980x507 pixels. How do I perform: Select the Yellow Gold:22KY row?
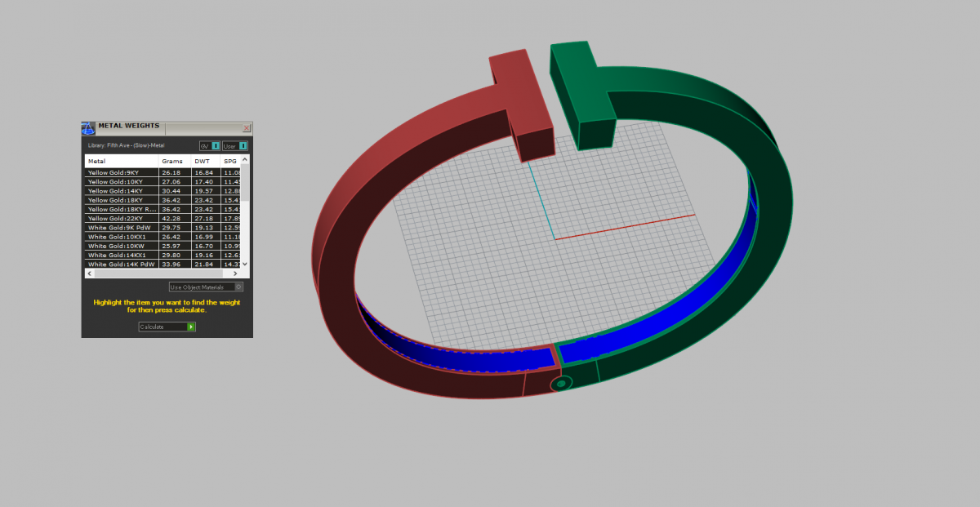click(163, 218)
